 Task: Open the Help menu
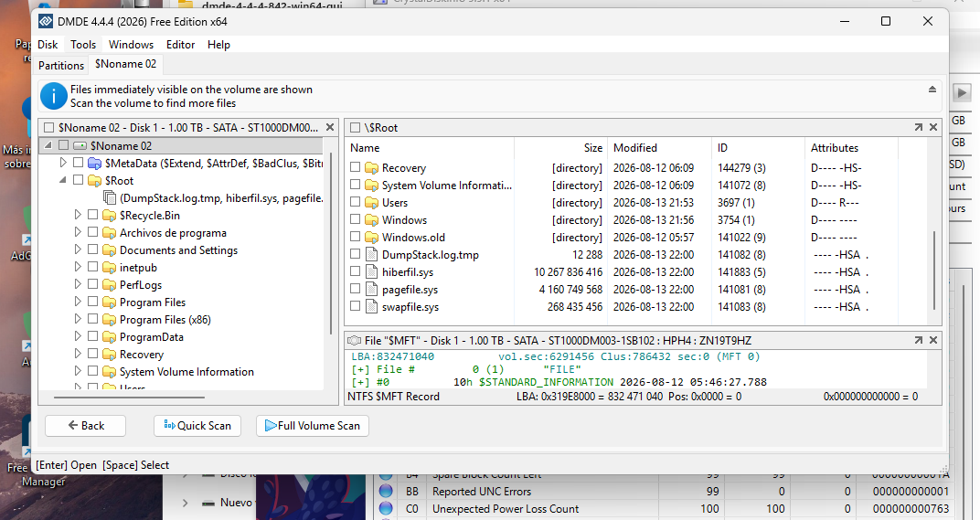coord(218,45)
